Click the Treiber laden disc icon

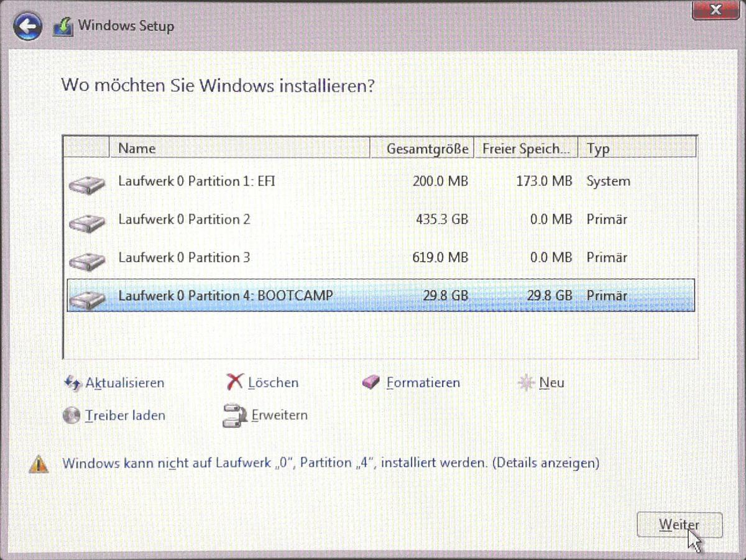[72, 415]
